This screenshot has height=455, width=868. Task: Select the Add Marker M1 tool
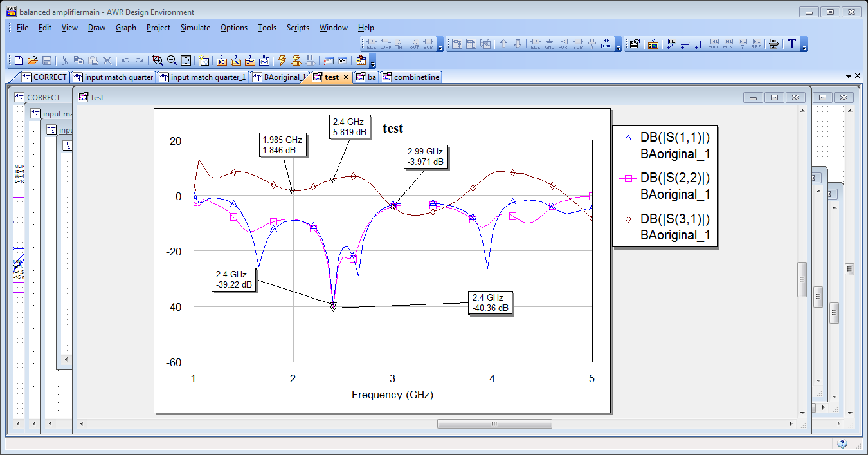point(672,44)
